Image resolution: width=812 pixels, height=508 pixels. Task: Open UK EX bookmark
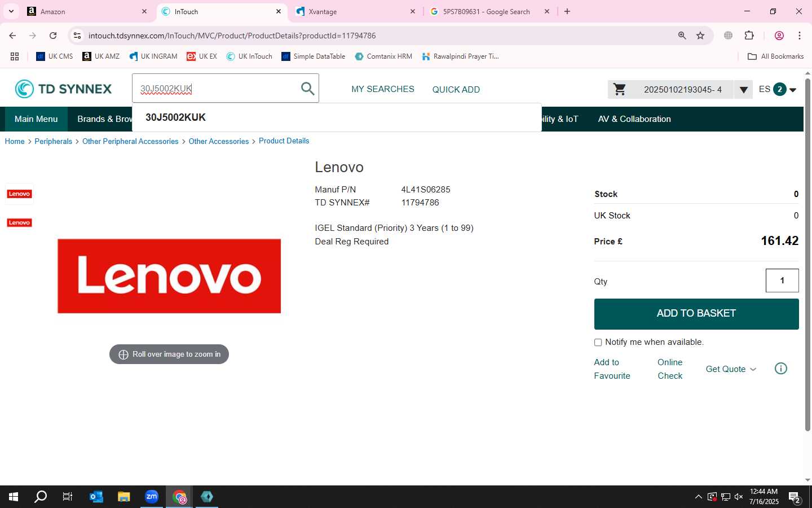202,56
